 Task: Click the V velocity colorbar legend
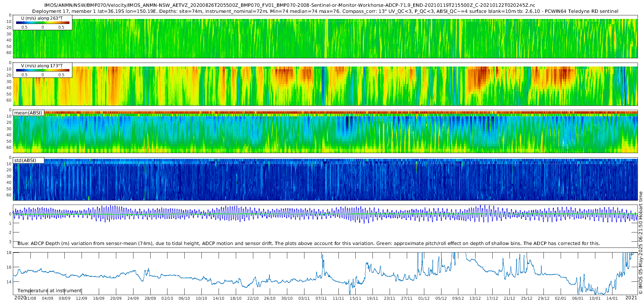pos(43,70)
